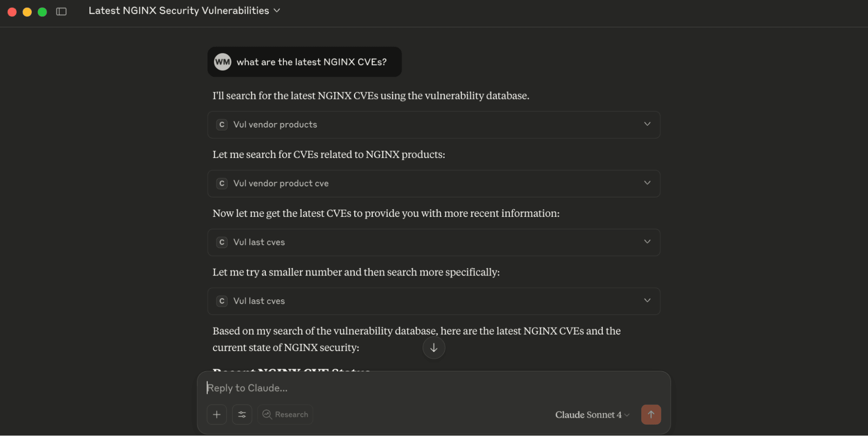868x436 pixels.
Task: Click the user message about NGINX CVEs
Action: (311, 62)
